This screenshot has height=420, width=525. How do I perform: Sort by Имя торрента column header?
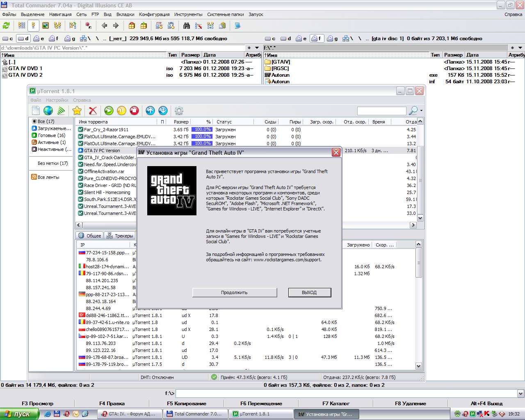(x=117, y=122)
